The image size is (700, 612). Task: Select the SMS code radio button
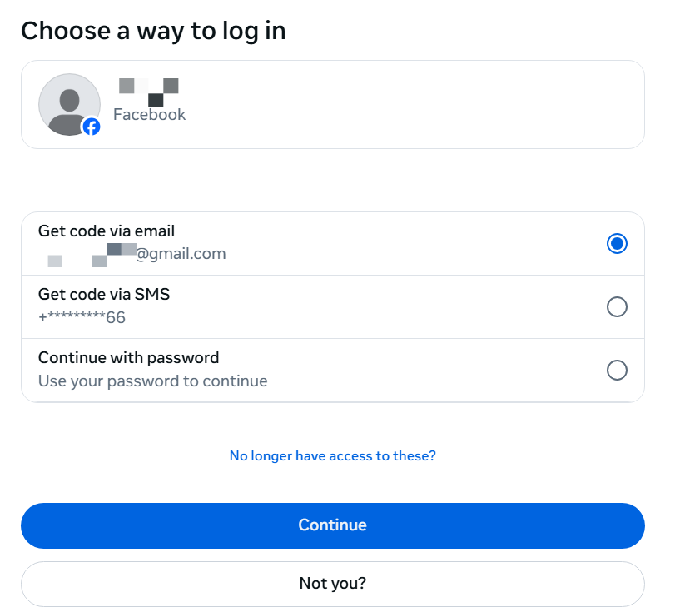[x=617, y=307]
